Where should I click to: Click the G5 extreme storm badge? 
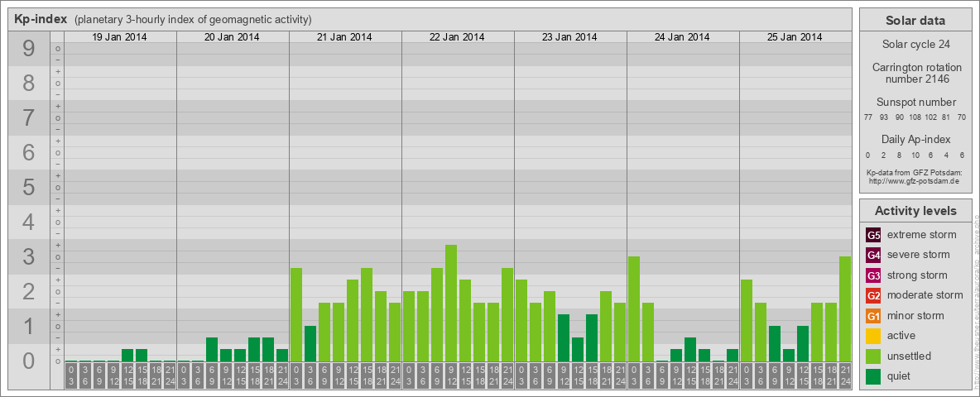click(873, 235)
